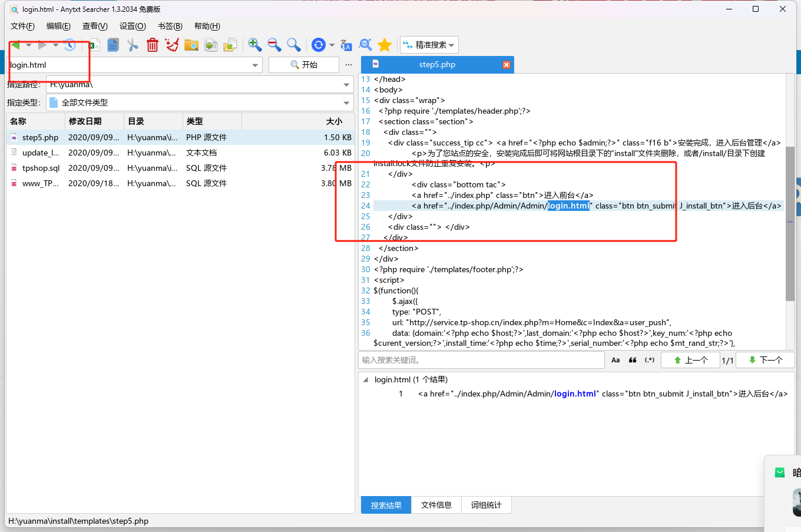Expand the 指定类型 file type dropdown
This screenshot has height=532, width=801.
point(346,103)
